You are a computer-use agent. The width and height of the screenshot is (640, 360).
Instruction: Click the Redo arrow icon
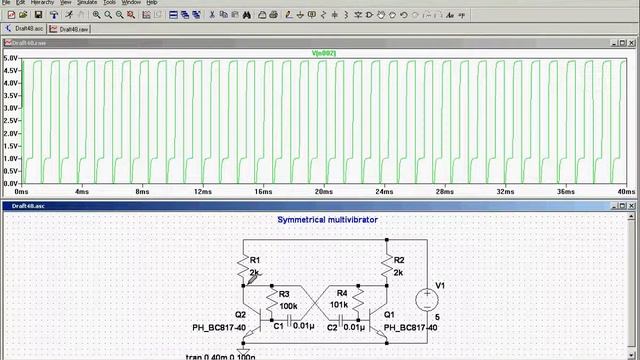point(415,15)
